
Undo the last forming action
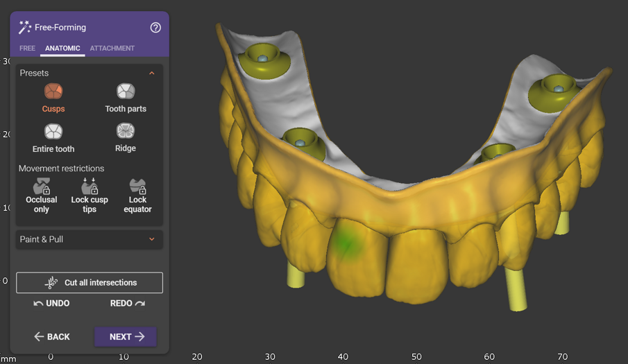click(52, 303)
